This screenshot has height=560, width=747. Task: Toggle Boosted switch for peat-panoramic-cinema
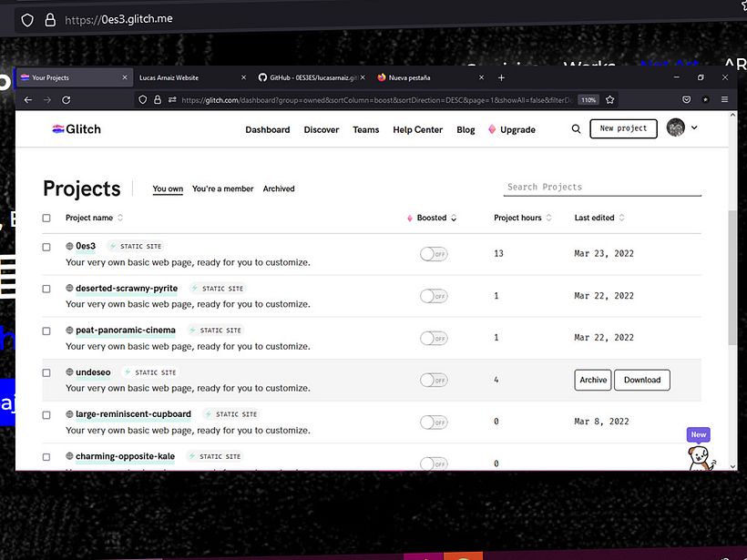(x=434, y=338)
